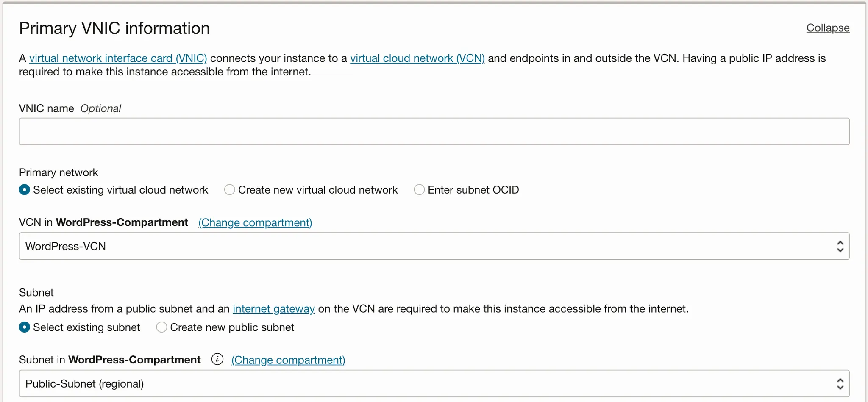Click the info icon beside Subnet compartment
The height and width of the screenshot is (402, 868).
click(217, 360)
